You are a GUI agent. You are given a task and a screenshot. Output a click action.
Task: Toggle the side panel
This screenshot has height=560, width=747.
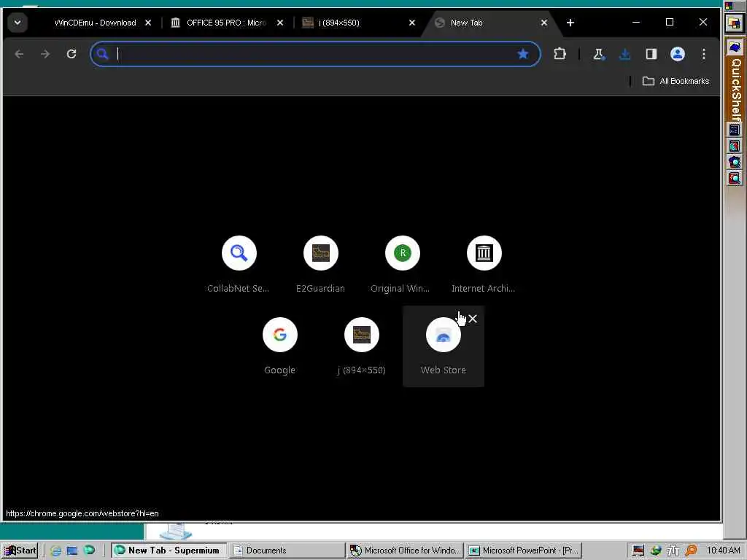coord(651,54)
